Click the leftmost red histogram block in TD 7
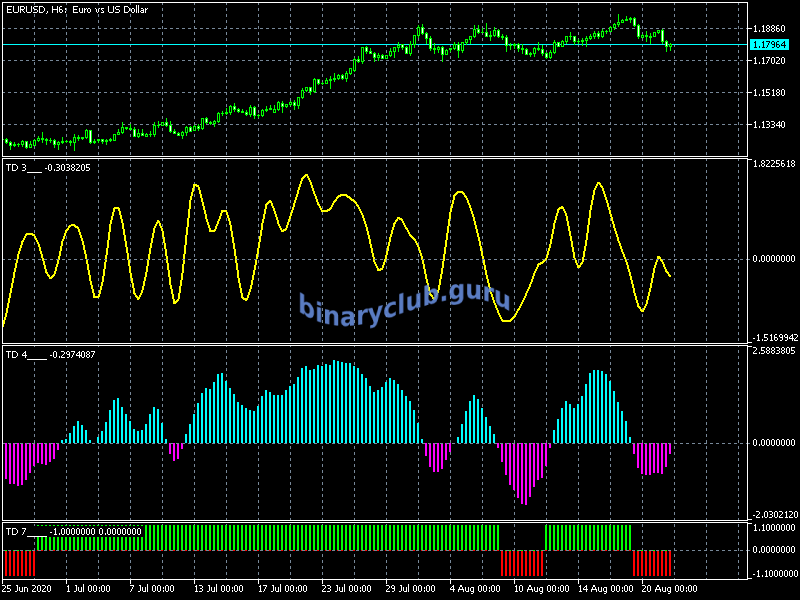The width and height of the screenshot is (800, 600). coord(19,563)
